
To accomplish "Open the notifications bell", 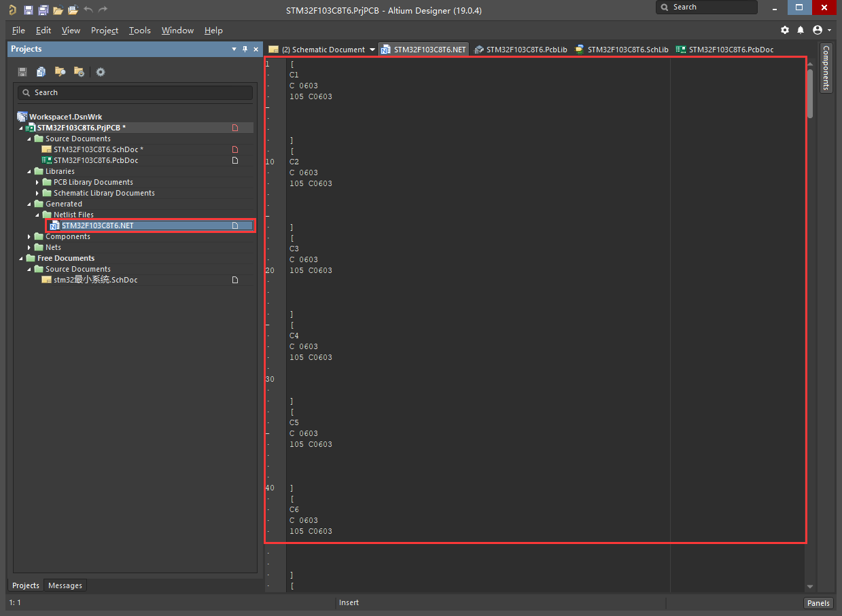I will [x=801, y=30].
